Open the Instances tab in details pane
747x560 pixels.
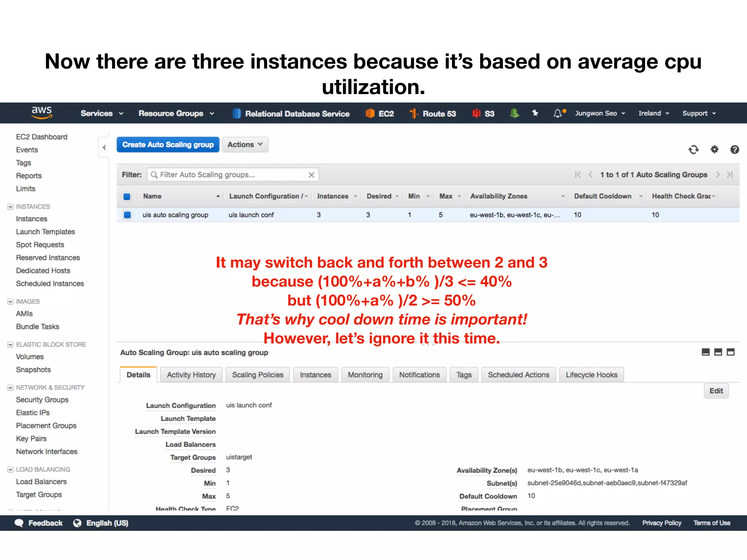point(316,375)
